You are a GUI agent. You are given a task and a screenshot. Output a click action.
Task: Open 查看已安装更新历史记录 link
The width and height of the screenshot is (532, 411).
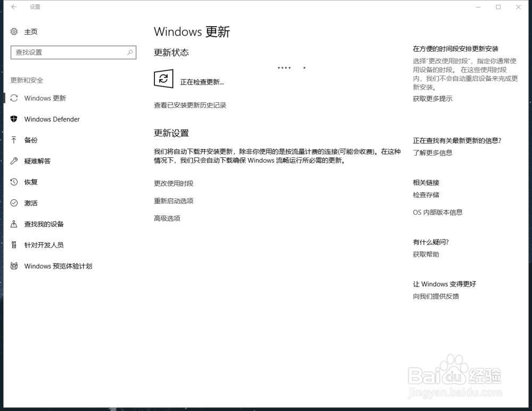tap(190, 105)
